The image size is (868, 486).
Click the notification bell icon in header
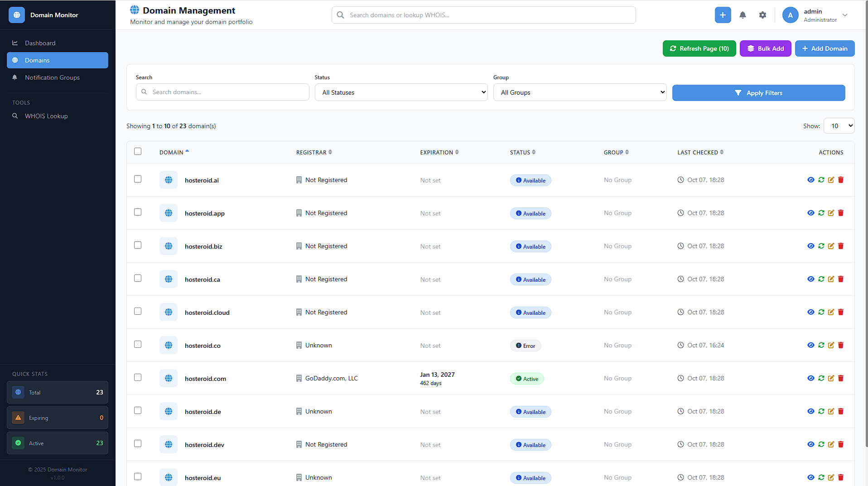tap(743, 15)
